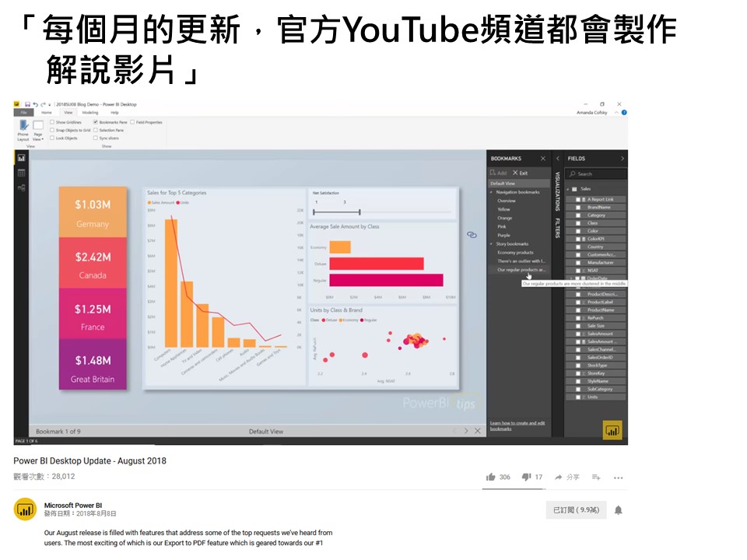Close the bookmark navigation bar
The height and width of the screenshot is (560, 747).
[478, 431]
